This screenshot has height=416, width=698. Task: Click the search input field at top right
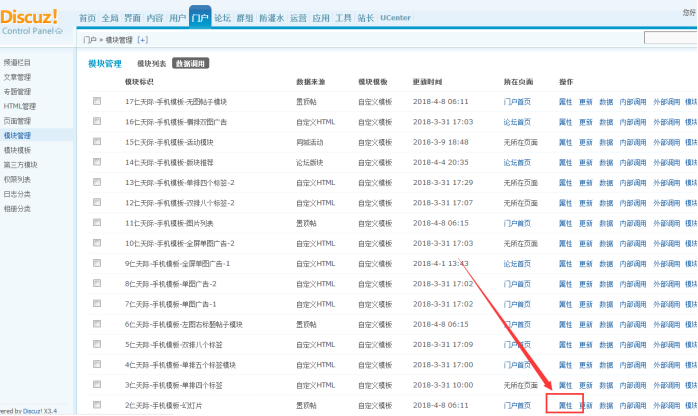(x=671, y=38)
